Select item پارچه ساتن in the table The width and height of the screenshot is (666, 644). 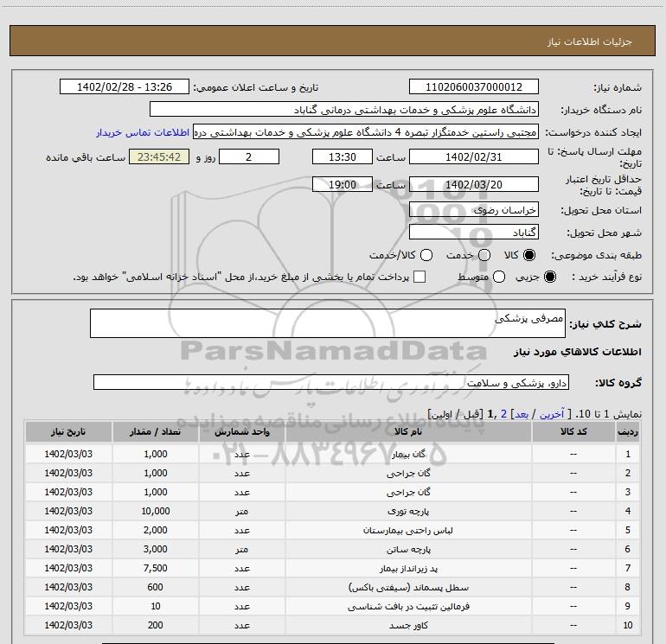point(408,550)
